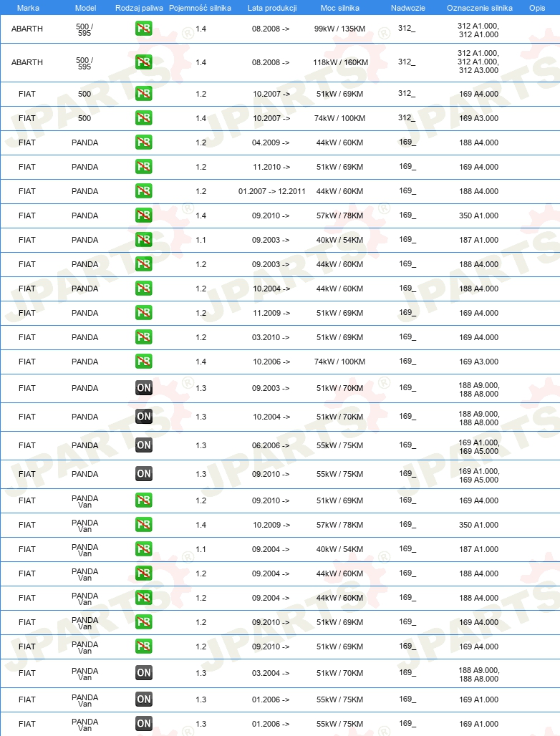Viewport: 560px width, 736px height.
Task: Click 'ABARTH' in the 135KM row
Action: coord(27,29)
